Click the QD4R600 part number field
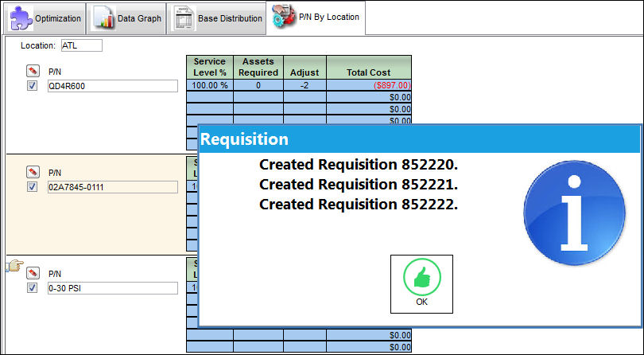Viewport: 644px width, 355px height. click(x=113, y=86)
